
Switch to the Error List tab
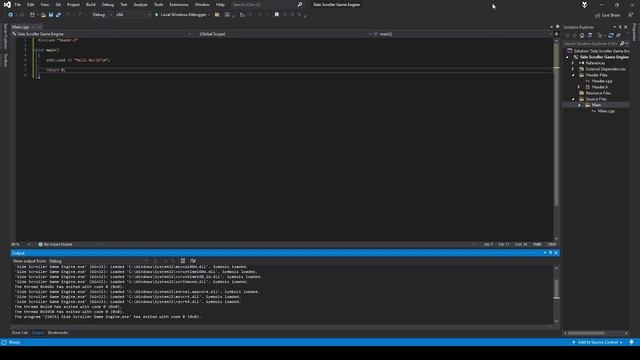click(x=20, y=333)
